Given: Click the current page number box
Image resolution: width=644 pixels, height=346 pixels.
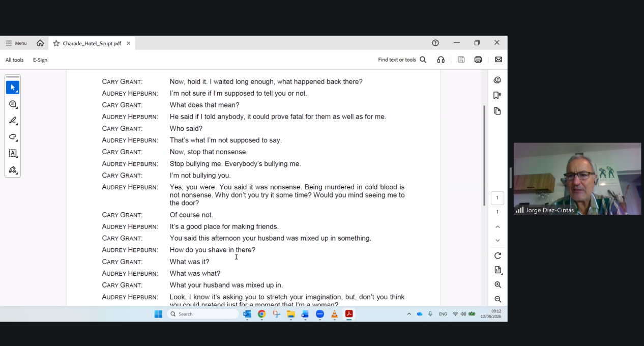Looking at the screenshot, I should point(497,198).
